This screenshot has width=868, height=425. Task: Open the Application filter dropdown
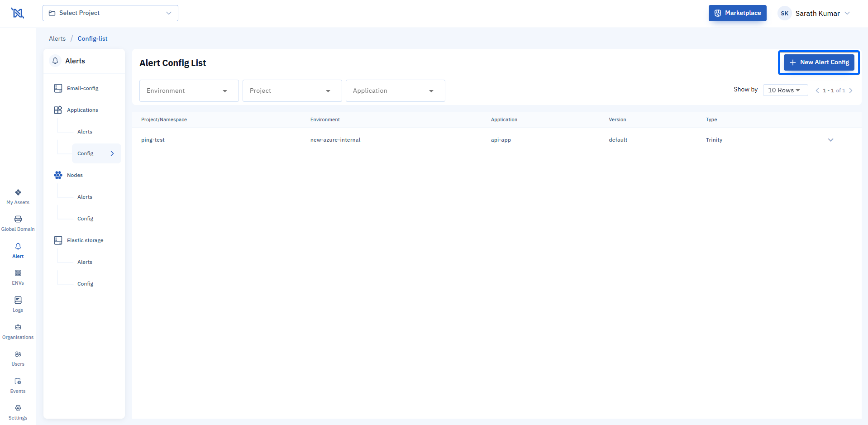coord(396,91)
